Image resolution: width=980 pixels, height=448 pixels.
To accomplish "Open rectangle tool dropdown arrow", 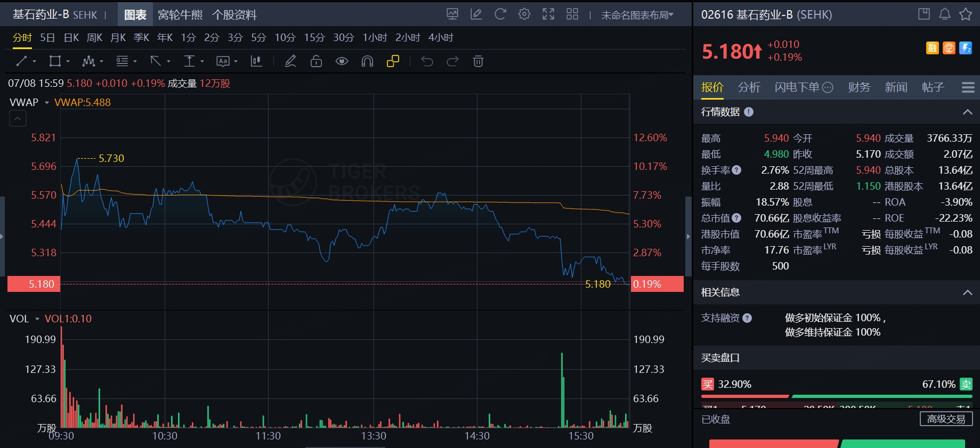I will click(68, 62).
